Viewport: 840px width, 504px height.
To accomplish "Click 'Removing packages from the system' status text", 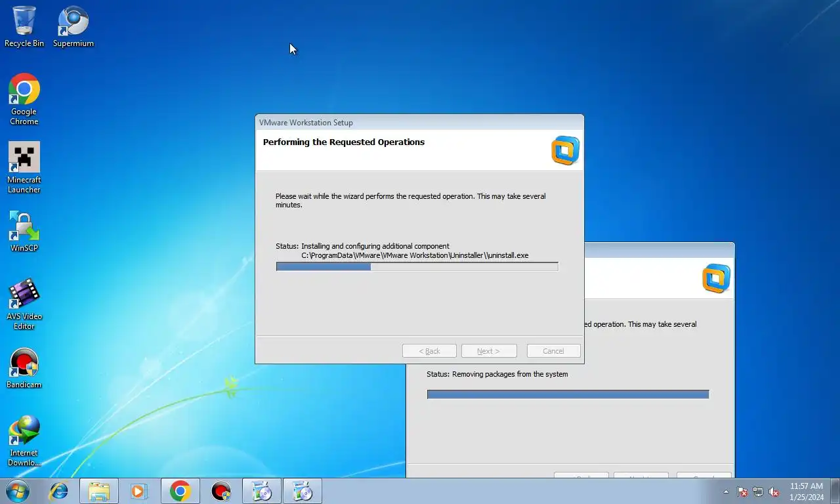I will (511, 374).
